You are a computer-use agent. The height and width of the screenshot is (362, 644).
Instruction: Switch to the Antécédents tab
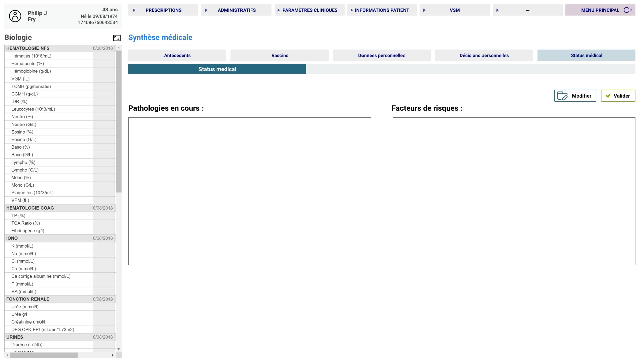pos(177,55)
